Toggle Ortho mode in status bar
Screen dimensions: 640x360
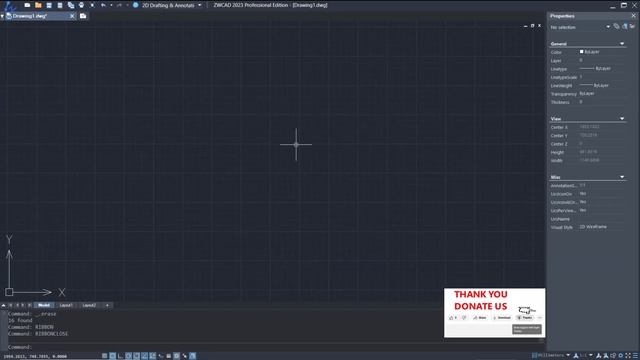click(x=120, y=356)
